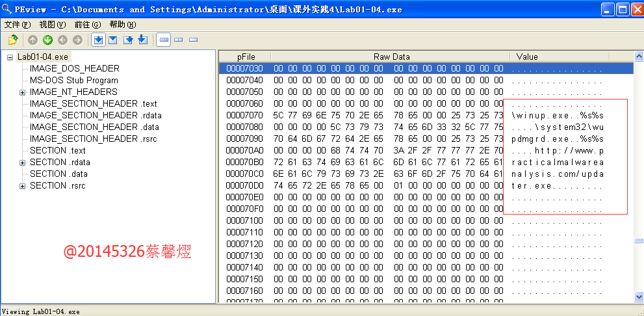644x316 pixels.
Task: Click the Raw Data column header
Action: (391, 57)
